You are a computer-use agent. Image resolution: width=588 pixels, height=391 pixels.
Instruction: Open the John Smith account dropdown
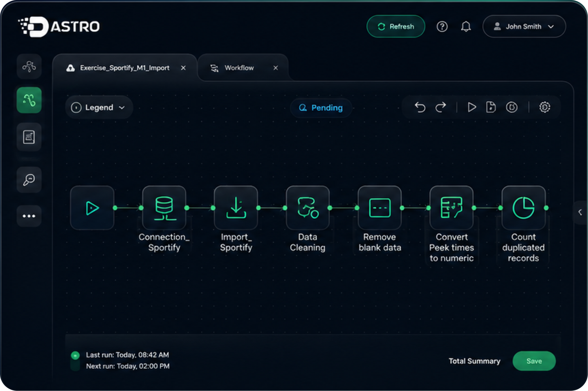coord(524,27)
